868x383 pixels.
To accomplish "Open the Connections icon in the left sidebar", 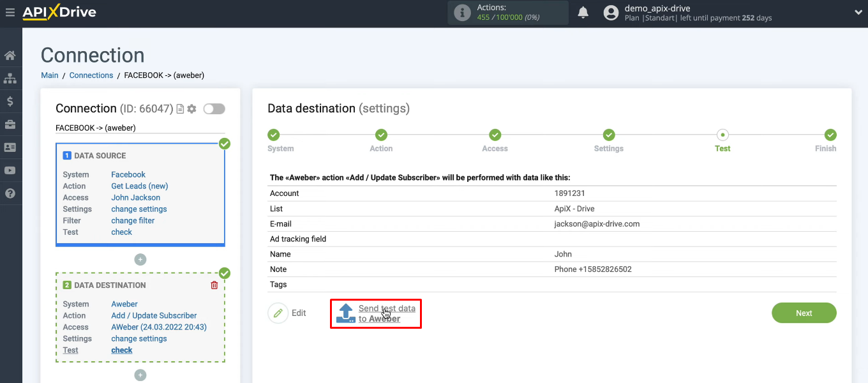I will [x=10, y=78].
